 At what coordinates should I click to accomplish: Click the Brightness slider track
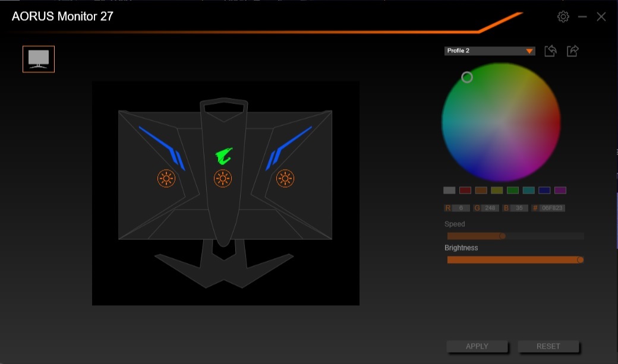(x=515, y=259)
